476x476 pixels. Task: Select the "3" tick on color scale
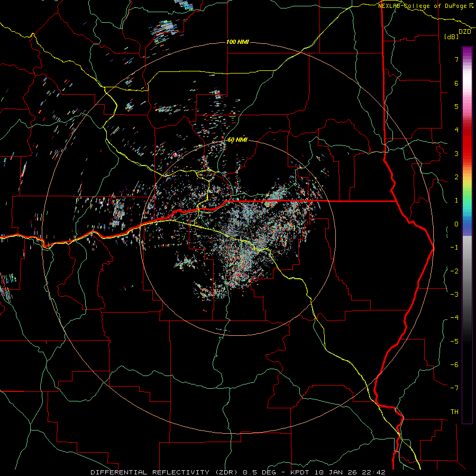coord(456,153)
